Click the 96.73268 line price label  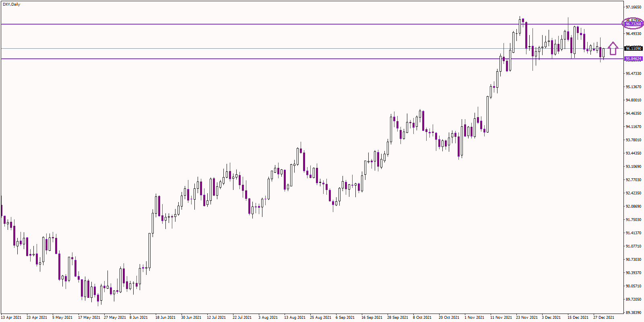point(633,24)
